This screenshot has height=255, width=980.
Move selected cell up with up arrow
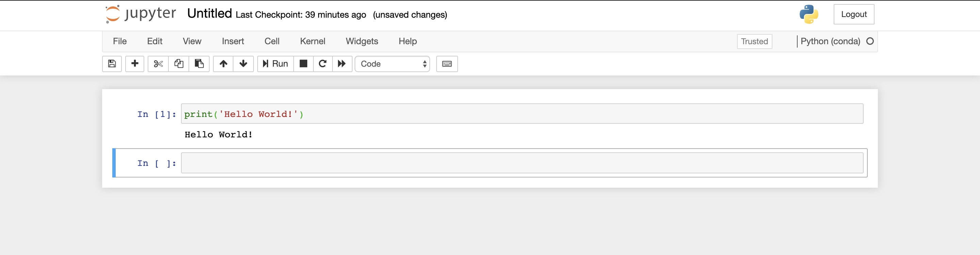pyautogui.click(x=223, y=64)
